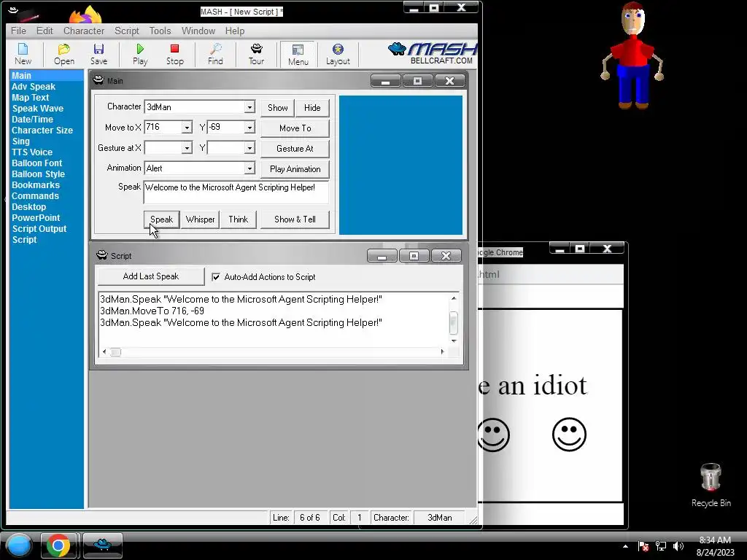Show hidden tray icons arrow
This screenshot has width=747, height=560.
click(625, 546)
